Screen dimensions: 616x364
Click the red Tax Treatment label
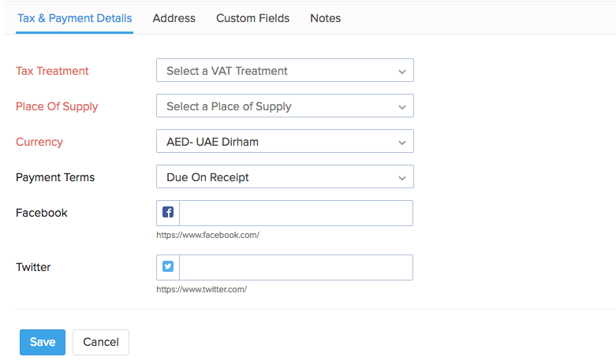52,71
